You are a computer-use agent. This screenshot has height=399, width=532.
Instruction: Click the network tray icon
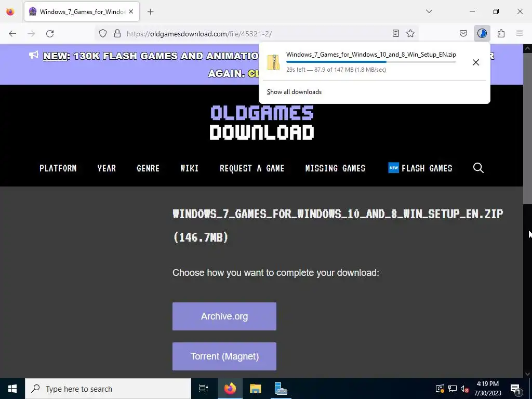[x=453, y=389]
